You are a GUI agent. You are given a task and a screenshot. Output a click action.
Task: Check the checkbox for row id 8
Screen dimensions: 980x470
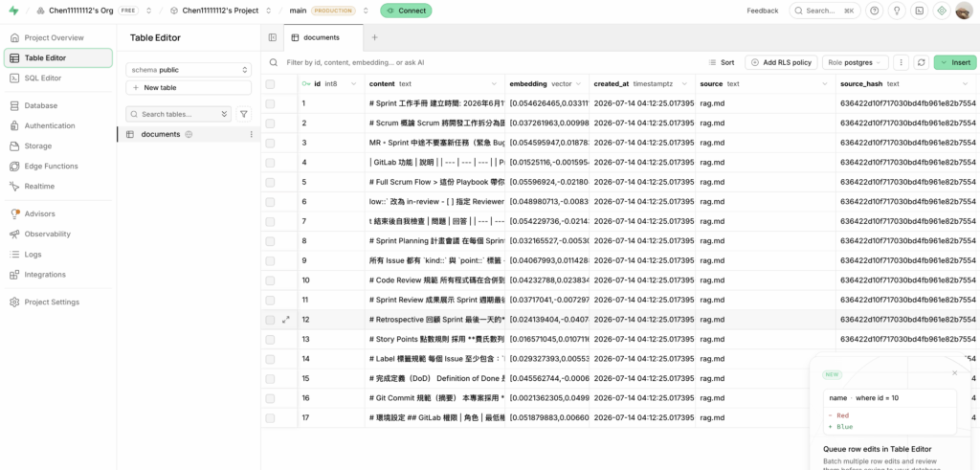pyautogui.click(x=270, y=241)
